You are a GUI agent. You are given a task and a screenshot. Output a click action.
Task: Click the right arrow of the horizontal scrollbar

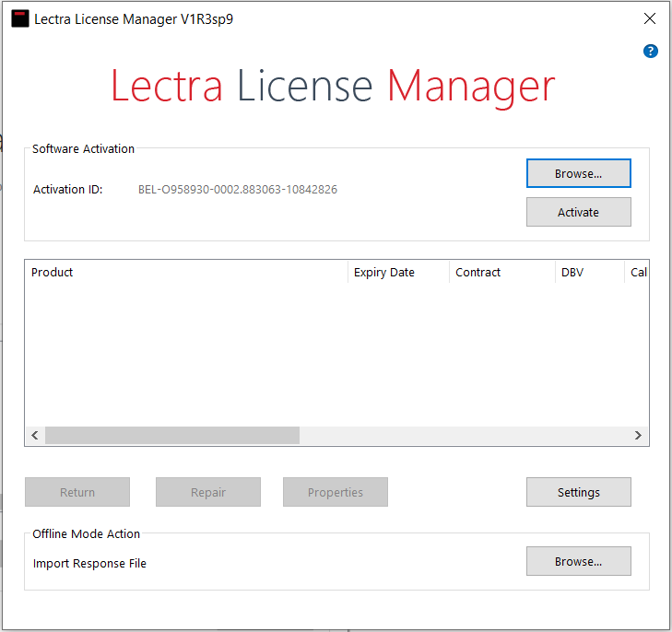638,436
